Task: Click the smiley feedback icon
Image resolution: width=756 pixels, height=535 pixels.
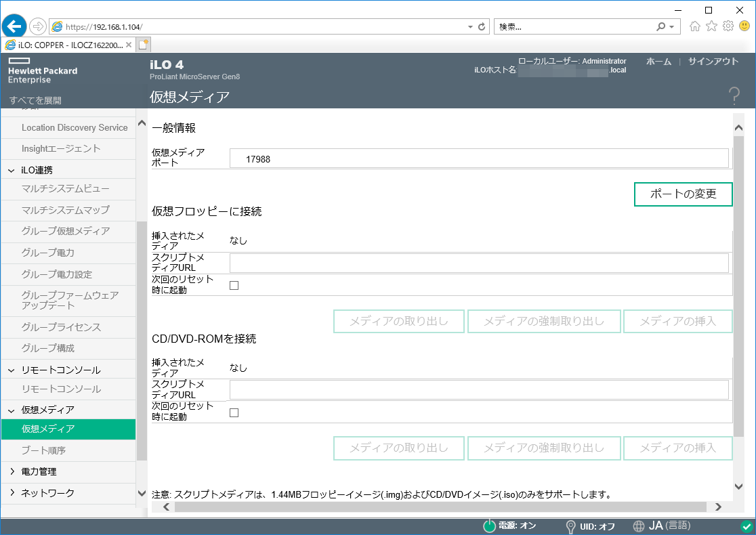Action: coord(745,26)
